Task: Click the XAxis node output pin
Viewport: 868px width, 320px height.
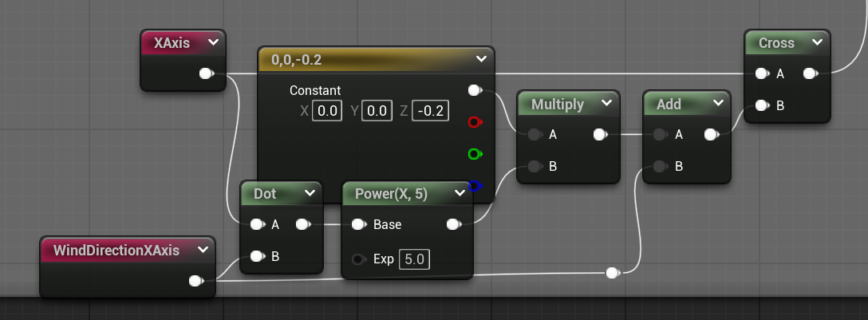Action: pyautogui.click(x=206, y=73)
